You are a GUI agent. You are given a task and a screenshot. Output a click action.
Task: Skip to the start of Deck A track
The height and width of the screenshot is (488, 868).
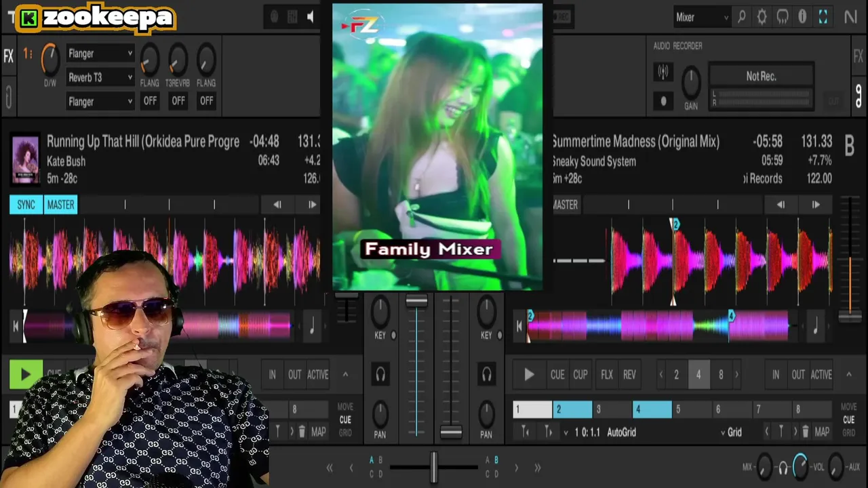tap(16, 326)
